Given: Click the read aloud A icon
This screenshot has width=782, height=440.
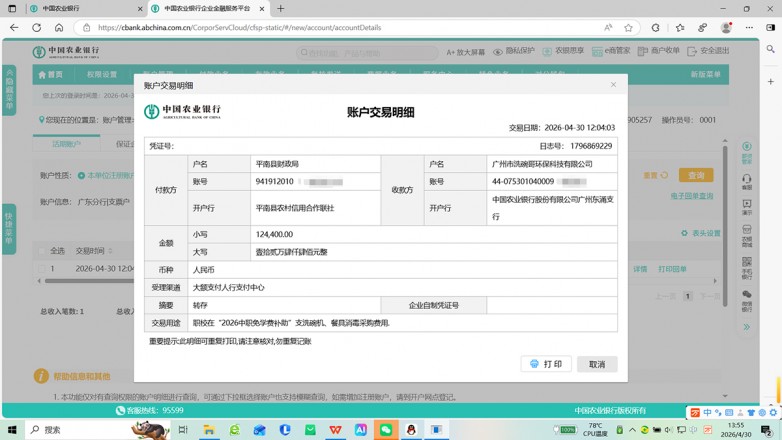Looking at the screenshot, I should tap(608, 28).
